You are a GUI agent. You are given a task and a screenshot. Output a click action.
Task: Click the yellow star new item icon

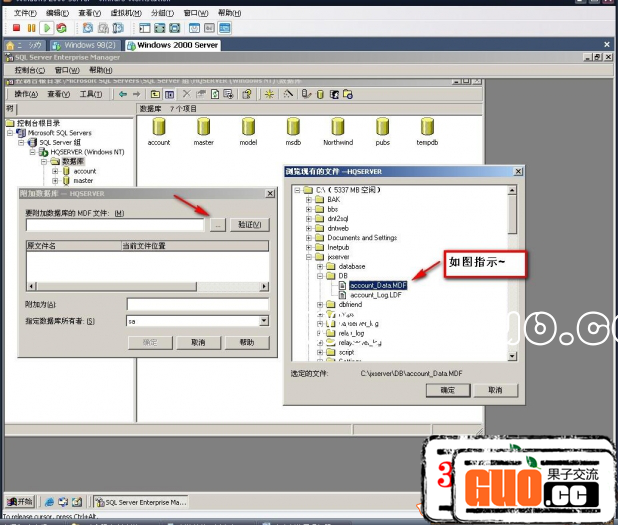click(x=269, y=94)
